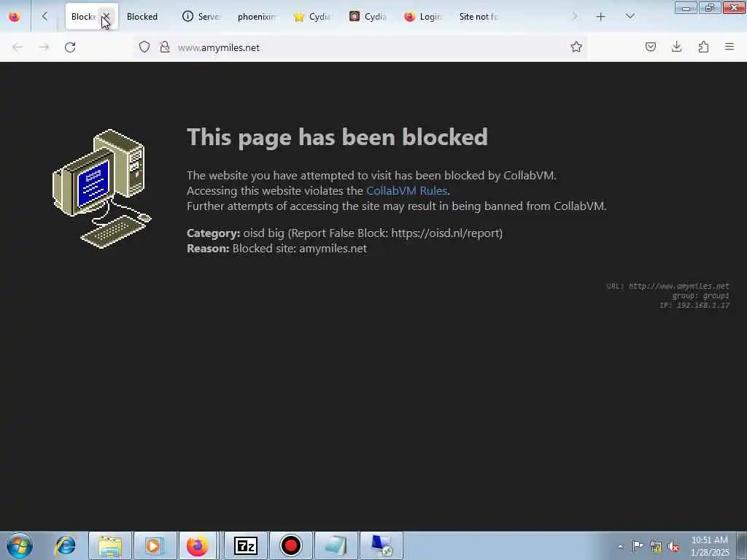The width and height of the screenshot is (747, 560).
Task: Open the notepad-like taskbar app
Action: tap(336, 545)
